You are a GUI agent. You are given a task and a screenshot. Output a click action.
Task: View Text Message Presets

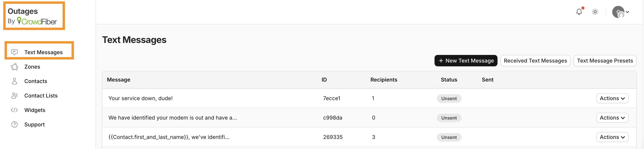click(605, 61)
